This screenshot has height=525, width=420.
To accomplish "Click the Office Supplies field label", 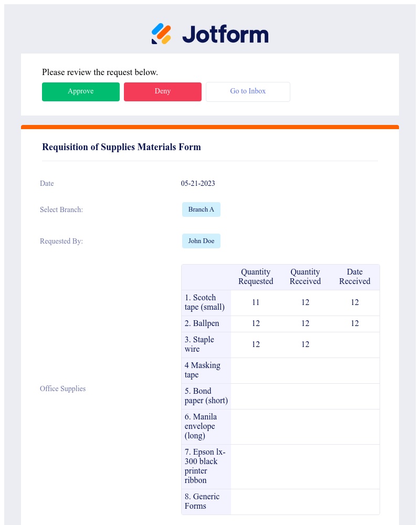I will pyautogui.click(x=62, y=388).
